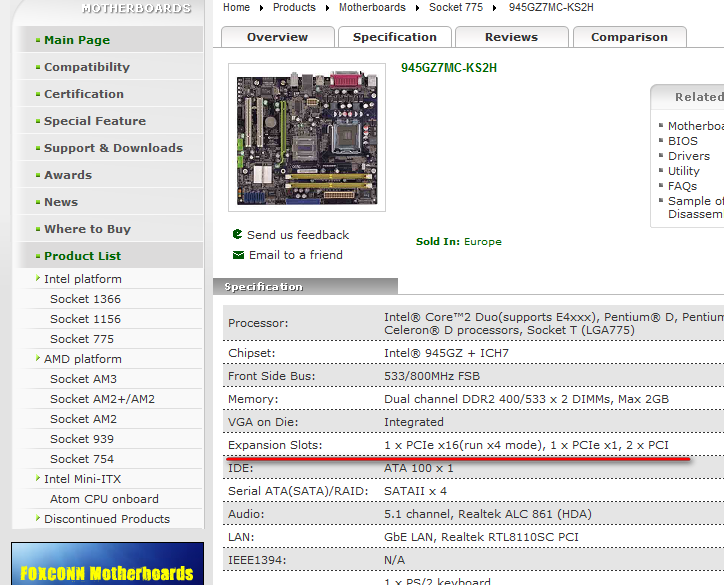The height and width of the screenshot is (585, 724).
Task: Select Socket 775 in the sidebar list
Action: 82,339
